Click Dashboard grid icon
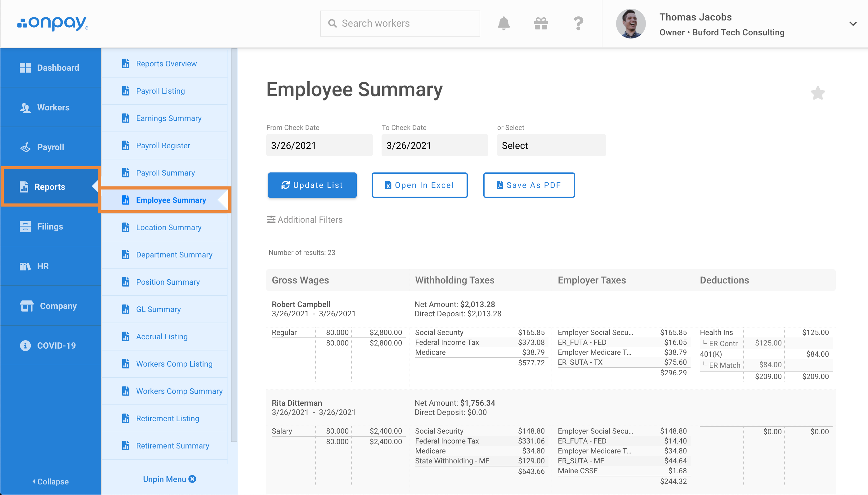Screen dimensions: 868x495 (25, 68)
